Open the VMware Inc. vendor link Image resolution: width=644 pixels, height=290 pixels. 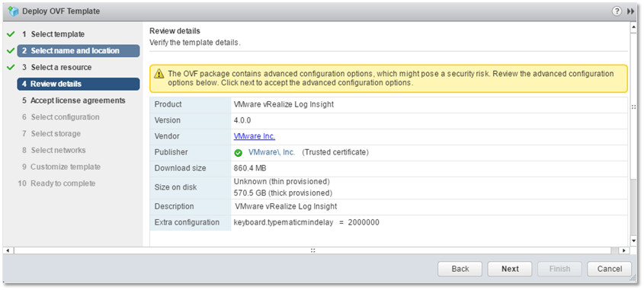click(255, 136)
